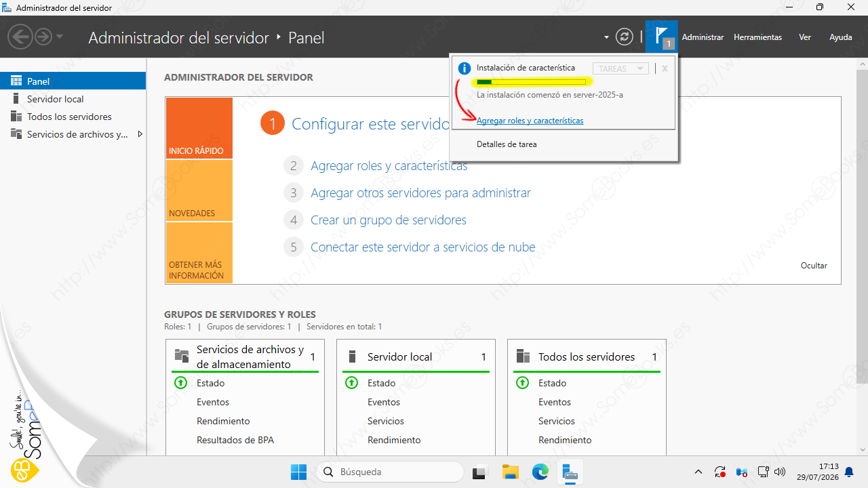The image size is (868, 488).
Task: Click the storage services tile icon
Action: pos(182,356)
